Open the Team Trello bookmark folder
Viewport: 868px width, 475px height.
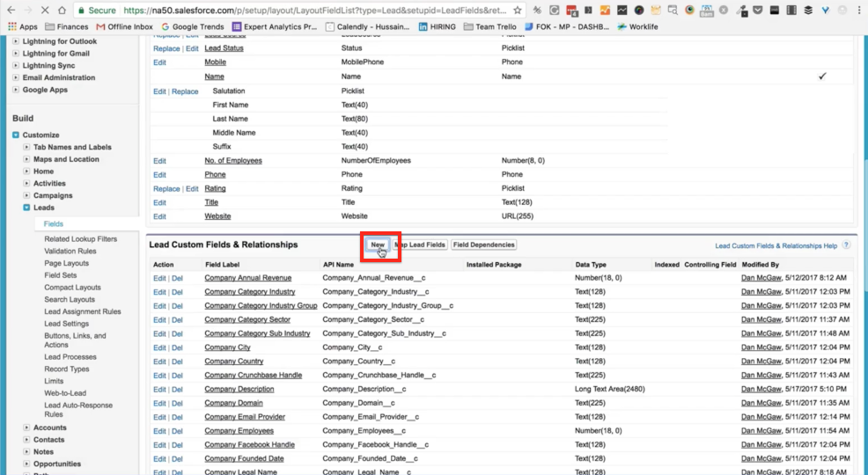490,26
